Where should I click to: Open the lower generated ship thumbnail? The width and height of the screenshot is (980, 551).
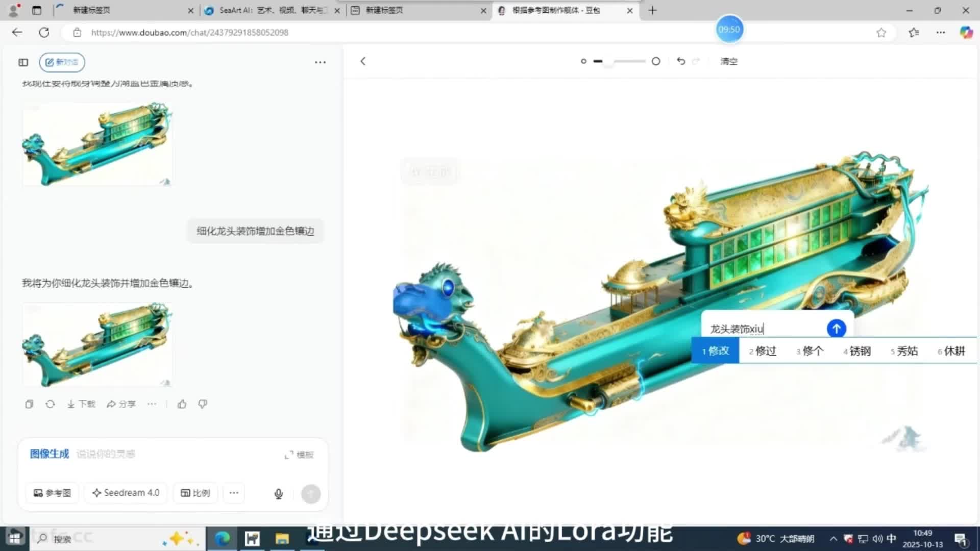click(97, 344)
